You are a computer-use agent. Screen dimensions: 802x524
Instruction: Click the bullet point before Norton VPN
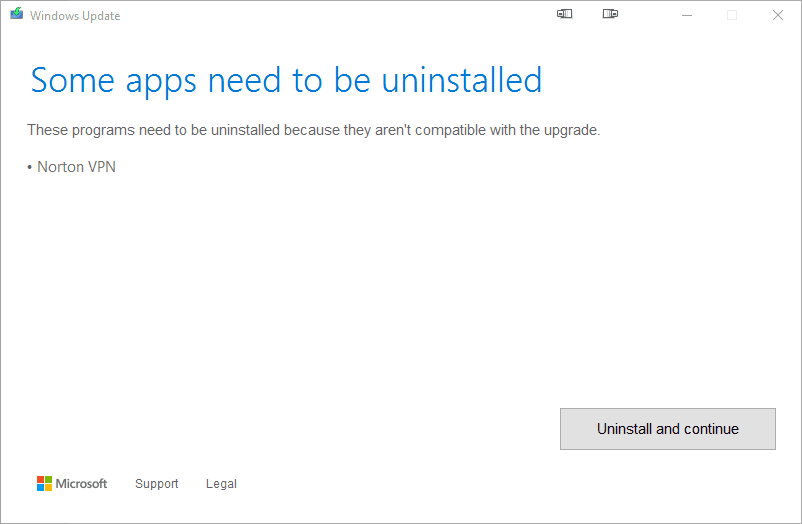pos(30,168)
